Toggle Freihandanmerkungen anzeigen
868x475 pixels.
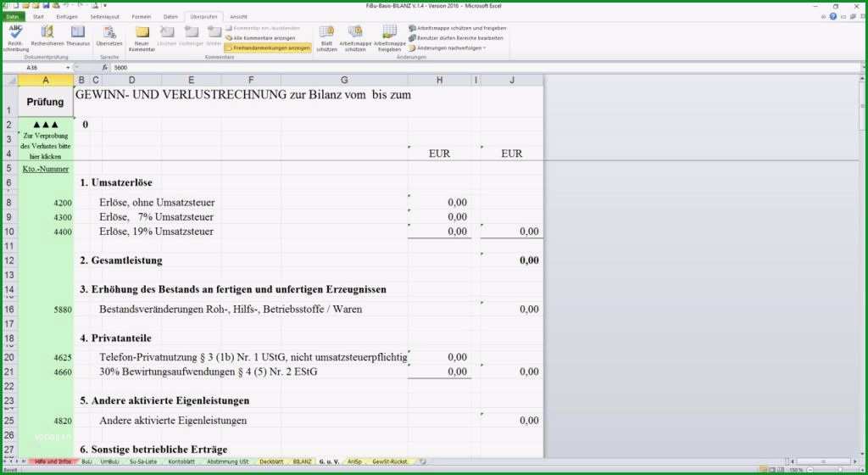[x=268, y=48]
